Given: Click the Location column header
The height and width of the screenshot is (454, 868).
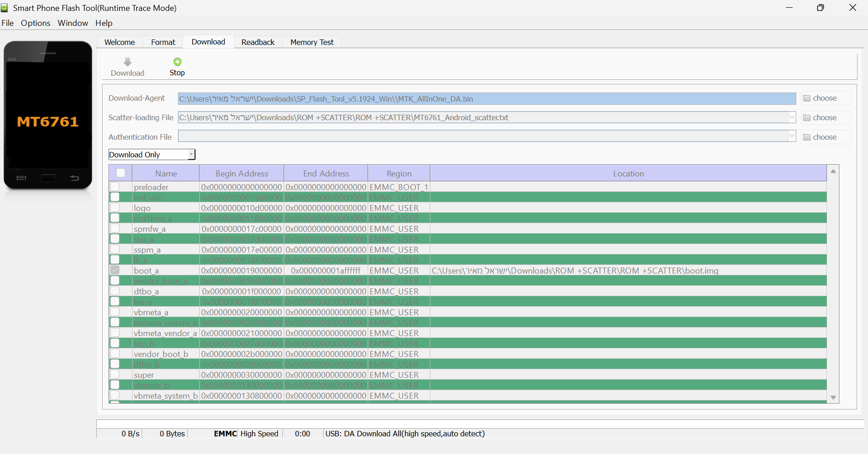Looking at the screenshot, I should coord(628,173).
